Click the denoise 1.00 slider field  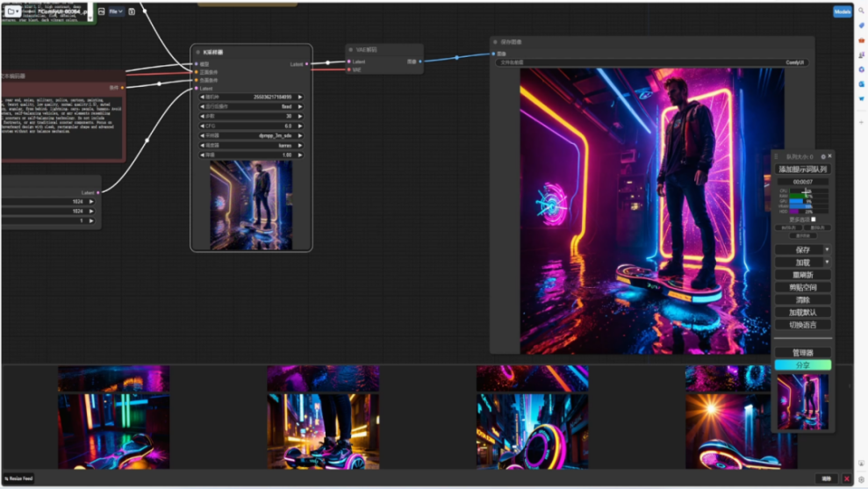pyautogui.click(x=251, y=155)
